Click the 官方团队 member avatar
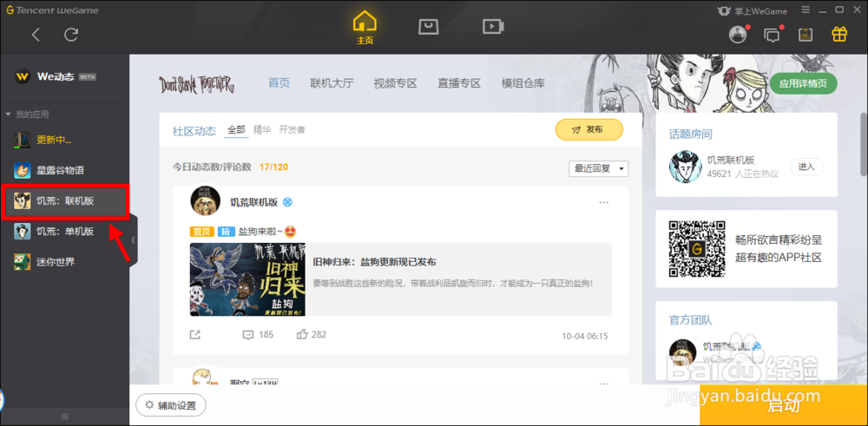868x426 pixels. [x=682, y=352]
